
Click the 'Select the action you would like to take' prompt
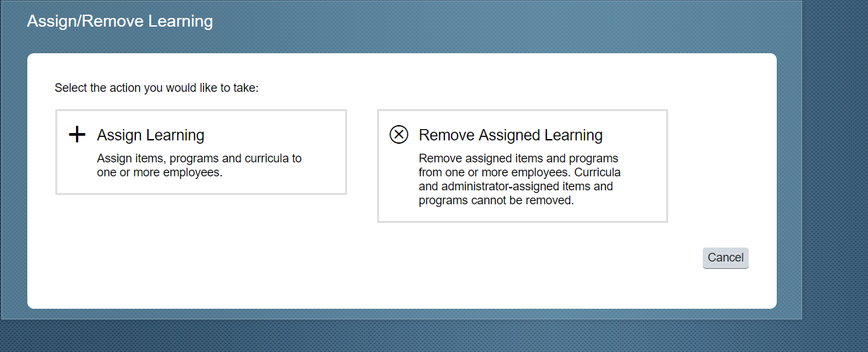(x=157, y=87)
